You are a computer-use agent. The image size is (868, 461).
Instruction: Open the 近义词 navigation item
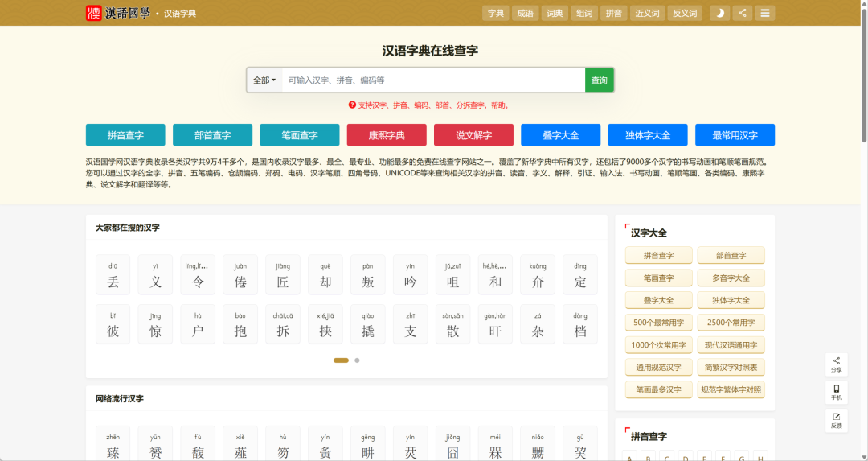[647, 14]
